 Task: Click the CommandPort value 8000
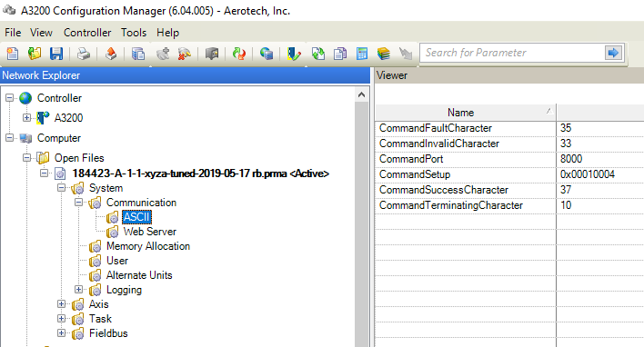point(571,159)
